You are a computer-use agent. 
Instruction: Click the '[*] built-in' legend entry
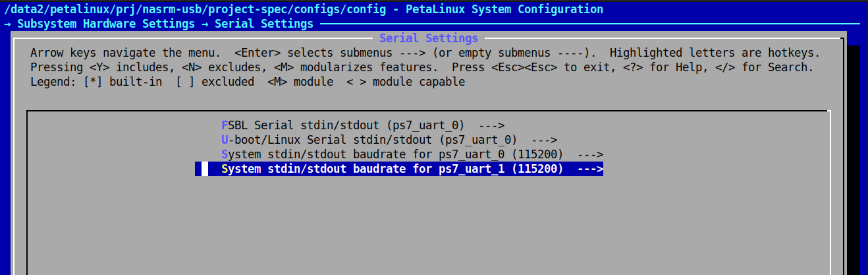click(122, 82)
